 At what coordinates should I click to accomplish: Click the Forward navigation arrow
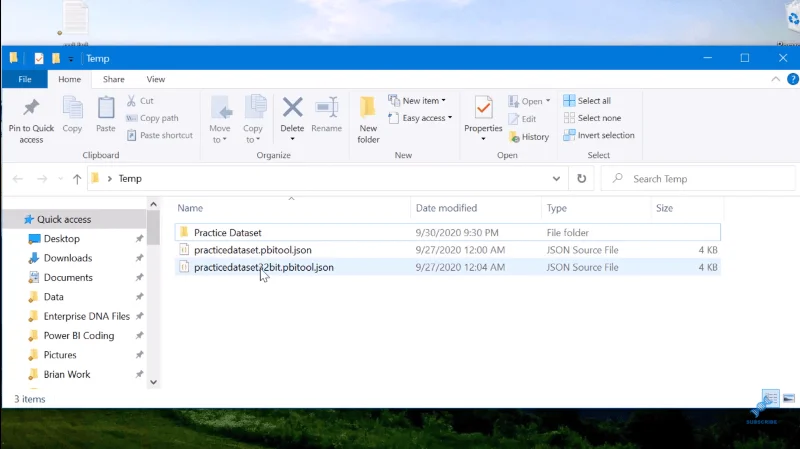(42, 179)
